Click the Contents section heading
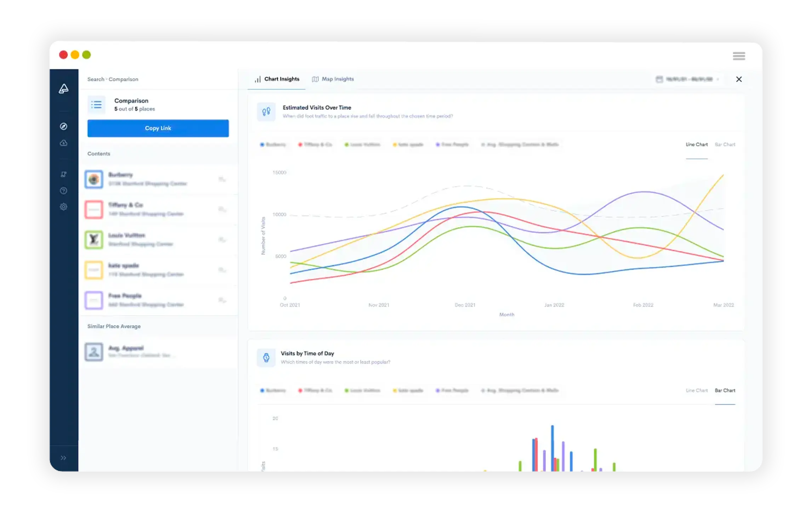 (x=99, y=154)
